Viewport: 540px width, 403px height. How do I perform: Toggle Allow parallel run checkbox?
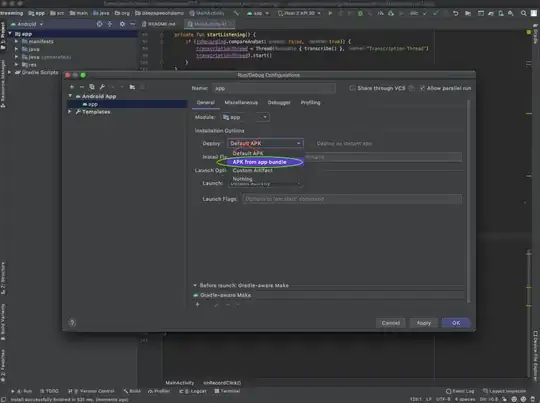pos(422,88)
